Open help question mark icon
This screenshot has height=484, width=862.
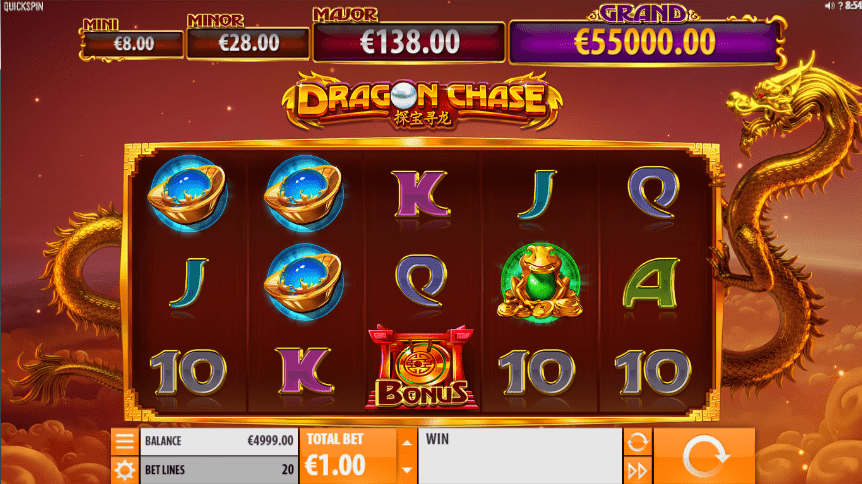click(x=841, y=6)
